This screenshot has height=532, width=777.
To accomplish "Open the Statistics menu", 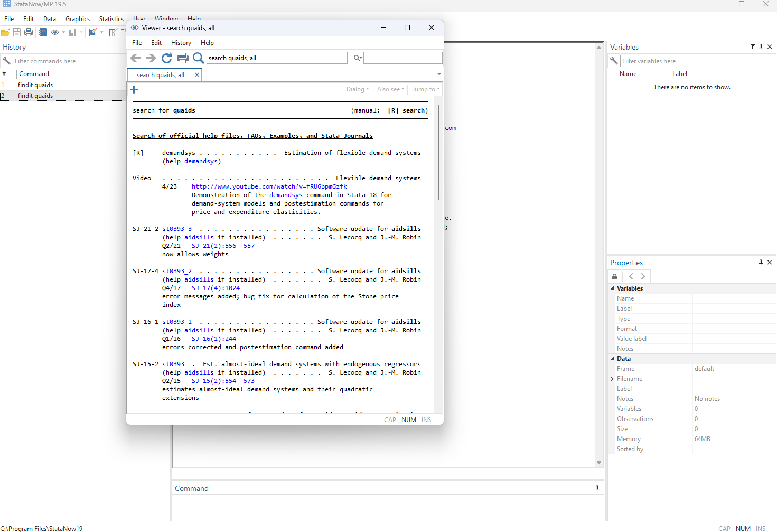I will [111, 19].
